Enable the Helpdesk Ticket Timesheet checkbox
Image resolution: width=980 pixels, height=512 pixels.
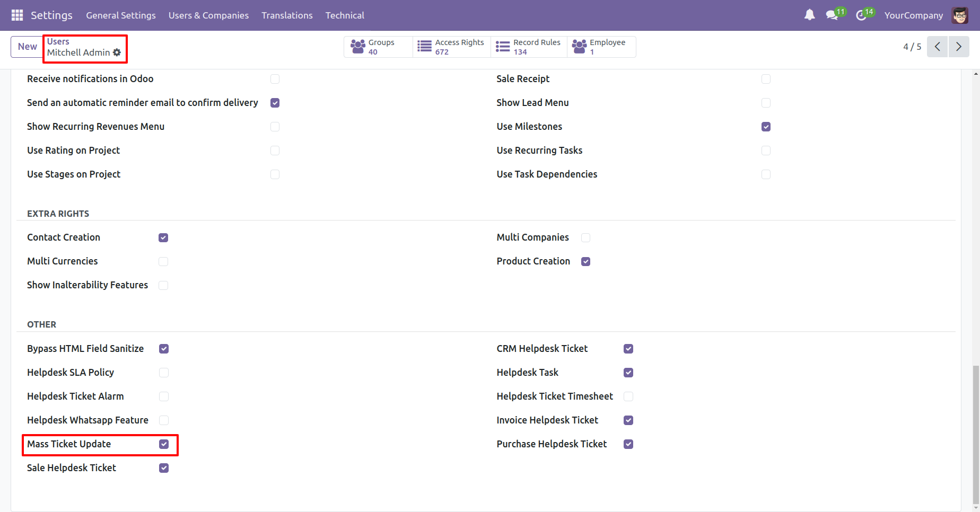coord(628,396)
